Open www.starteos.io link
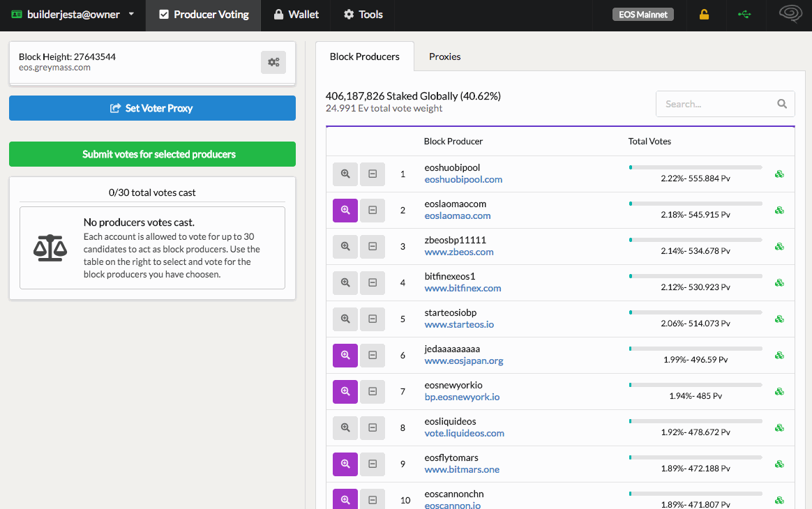812x509 pixels. [459, 325]
